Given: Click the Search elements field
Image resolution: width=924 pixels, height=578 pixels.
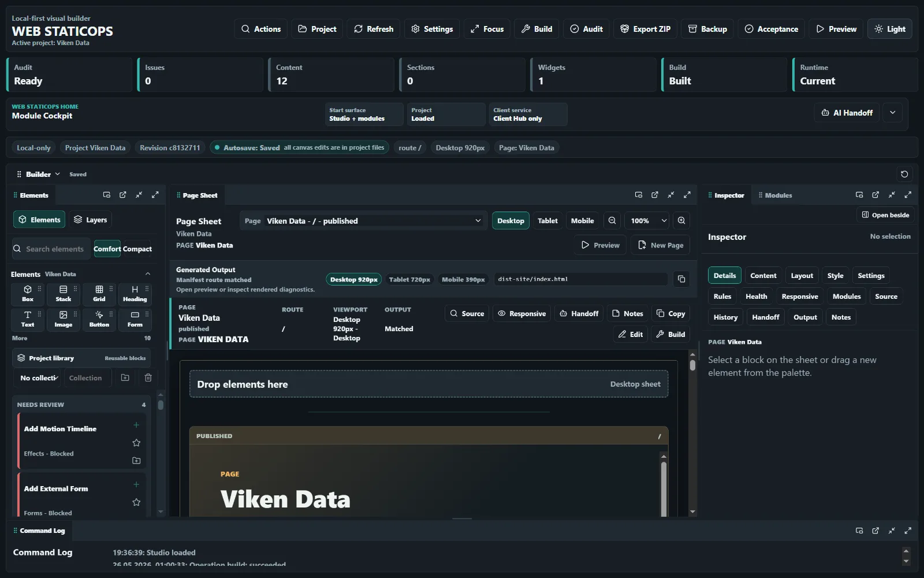Looking at the screenshot, I should pos(53,249).
